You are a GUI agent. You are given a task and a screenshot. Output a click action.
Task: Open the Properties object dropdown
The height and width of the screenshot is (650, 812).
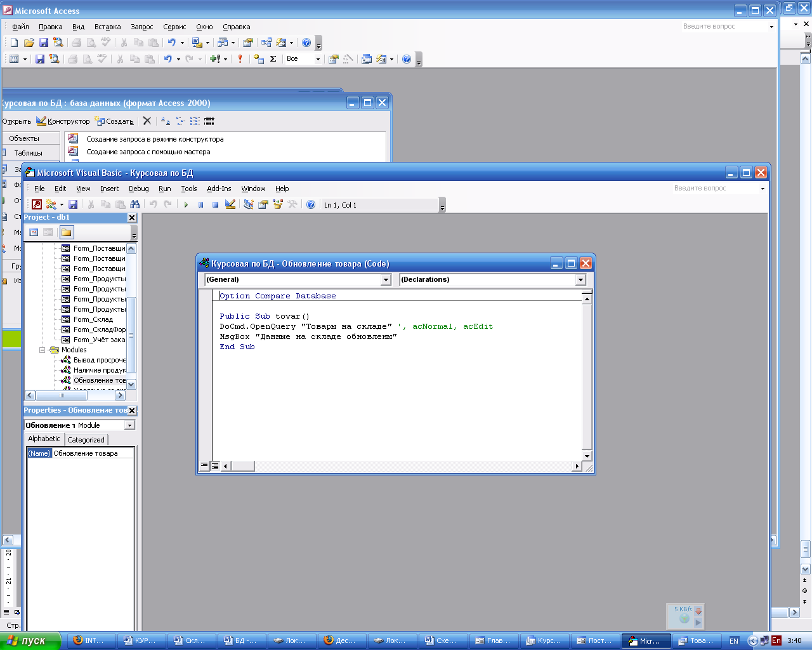[129, 425]
